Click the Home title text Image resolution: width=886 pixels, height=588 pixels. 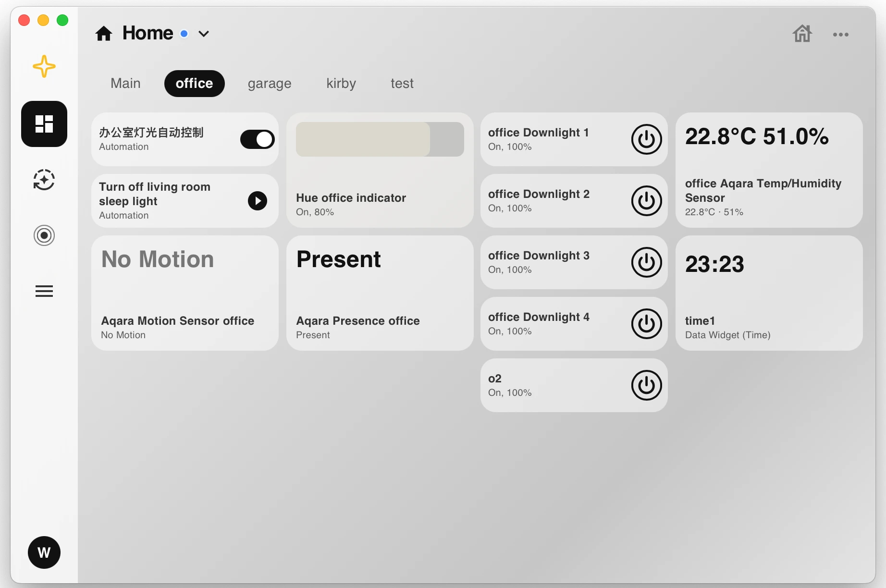(x=148, y=33)
